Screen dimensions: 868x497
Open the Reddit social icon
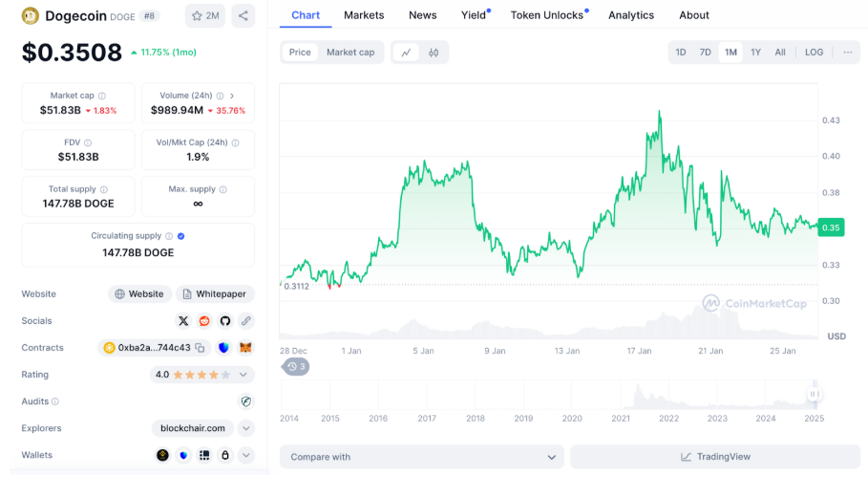[x=204, y=321]
